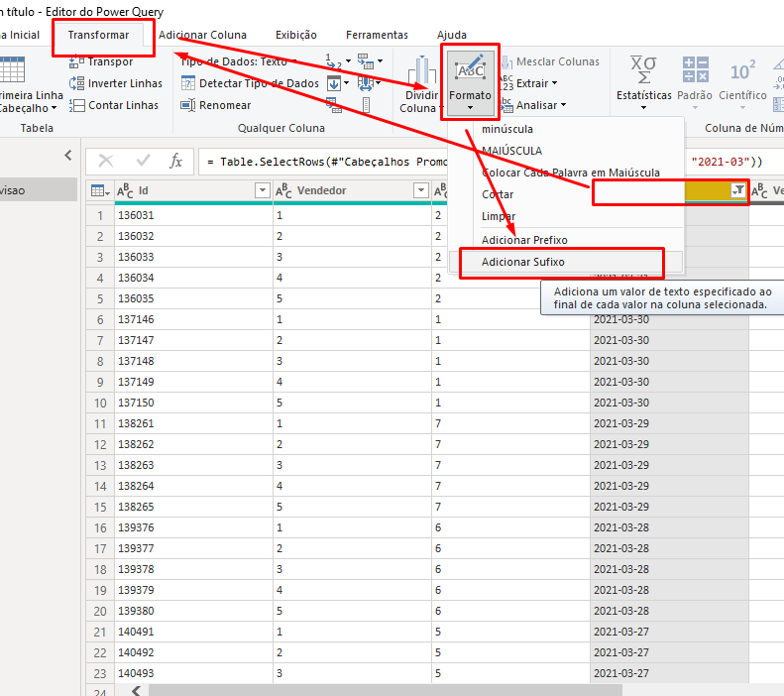Click the ABC type icon of Id column
The image size is (784, 696).
pyautogui.click(x=126, y=190)
